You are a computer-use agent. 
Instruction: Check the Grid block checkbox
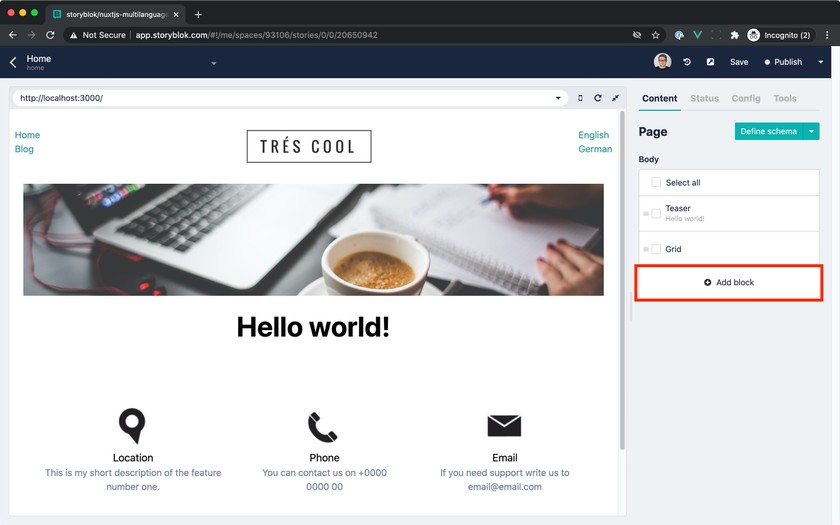click(x=656, y=249)
